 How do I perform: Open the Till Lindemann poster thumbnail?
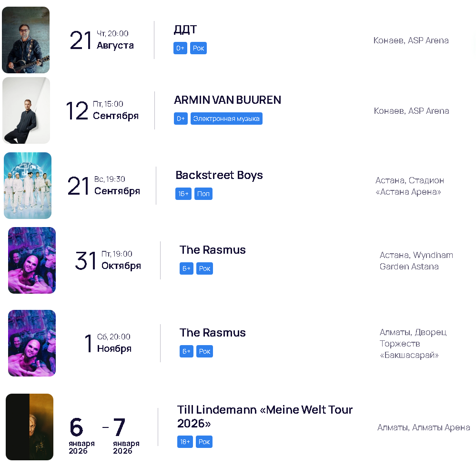30,427
